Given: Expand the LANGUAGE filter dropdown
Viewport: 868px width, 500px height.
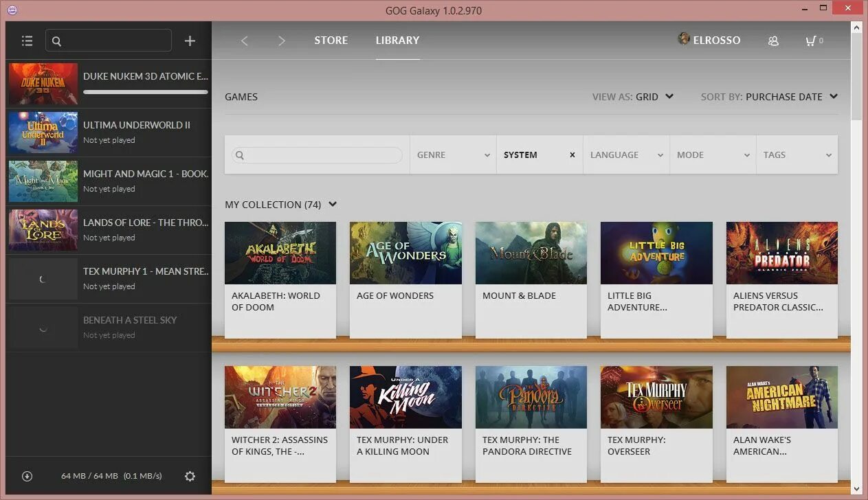Looking at the screenshot, I should pos(626,155).
